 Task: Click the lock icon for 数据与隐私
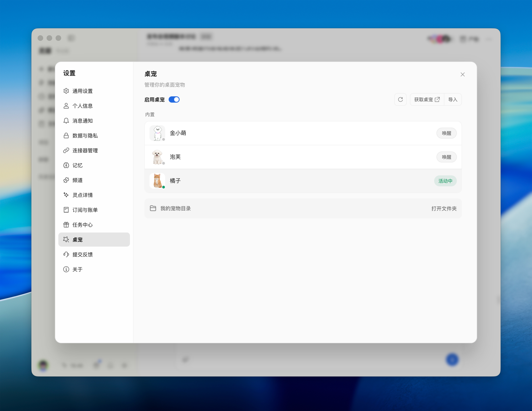pyautogui.click(x=66, y=136)
